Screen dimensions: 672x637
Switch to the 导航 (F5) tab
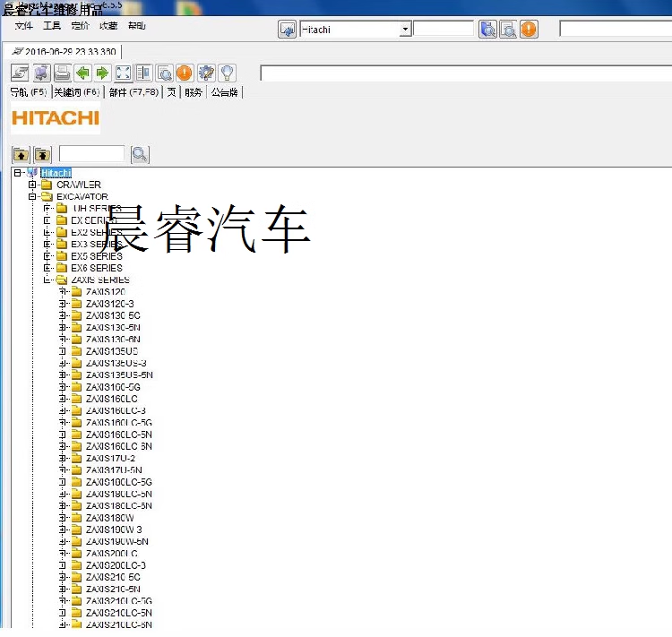29,92
